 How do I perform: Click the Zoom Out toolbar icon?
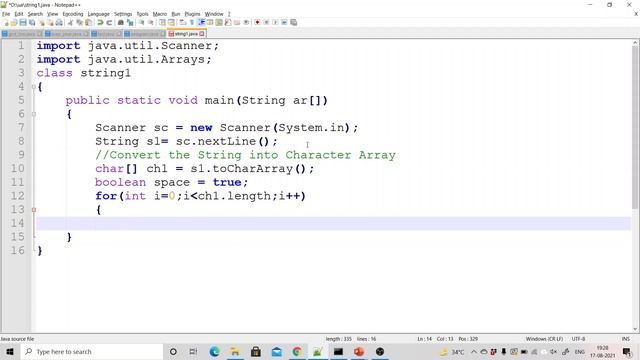151,22
